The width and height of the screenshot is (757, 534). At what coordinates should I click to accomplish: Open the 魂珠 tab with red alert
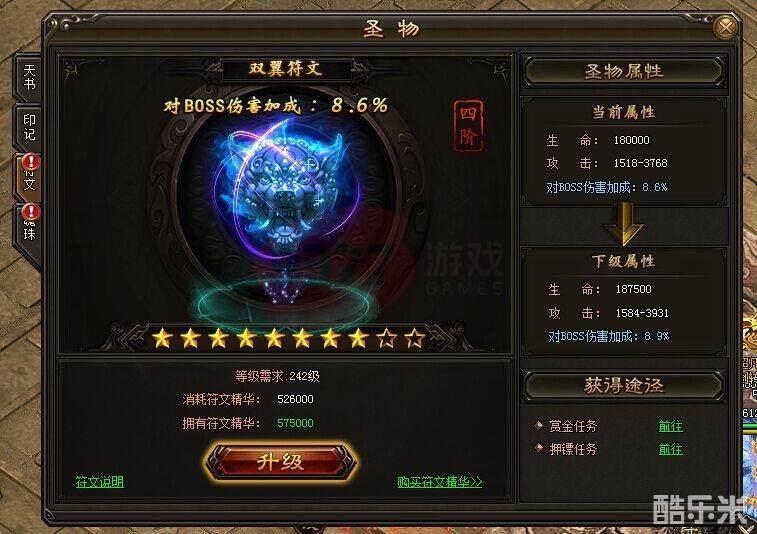tap(28, 227)
